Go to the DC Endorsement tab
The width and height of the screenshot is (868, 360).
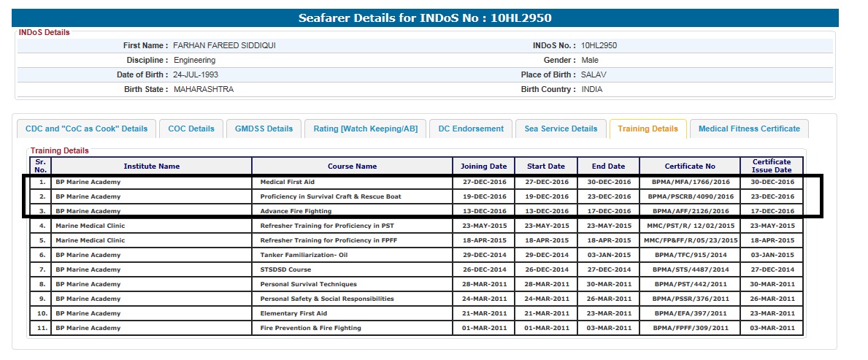pyautogui.click(x=471, y=129)
